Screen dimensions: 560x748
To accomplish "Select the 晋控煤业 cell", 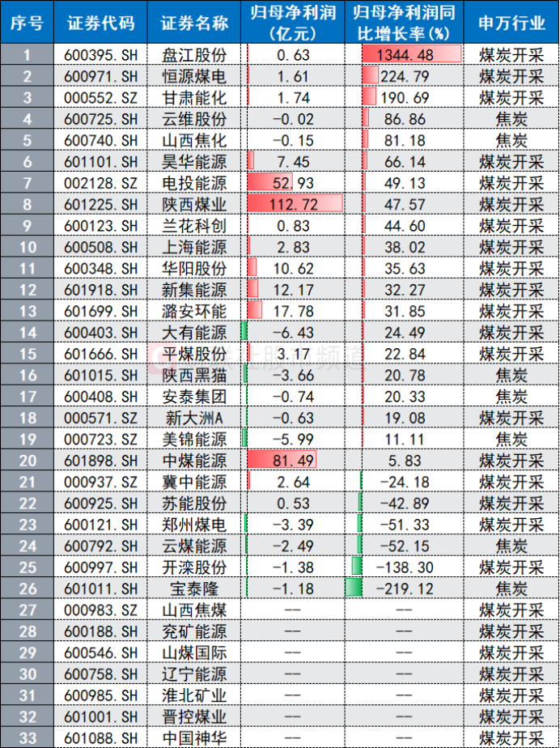I will (193, 717).
